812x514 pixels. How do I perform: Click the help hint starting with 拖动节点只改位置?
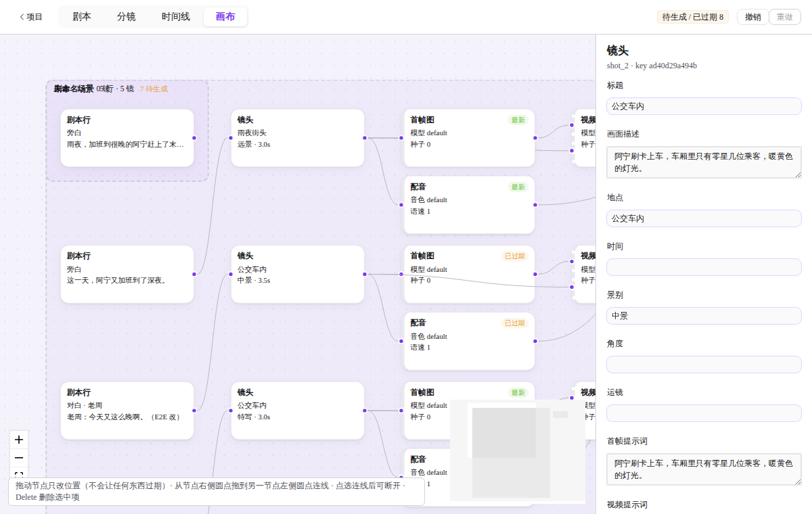pos(217,492)
